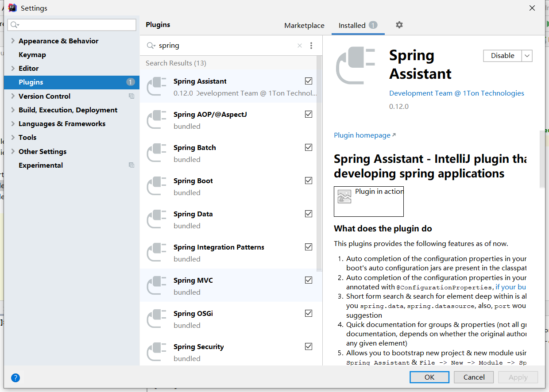Click the Spring Batch plugin icon
Screen dimensions: 549x392
click(156, 153)
